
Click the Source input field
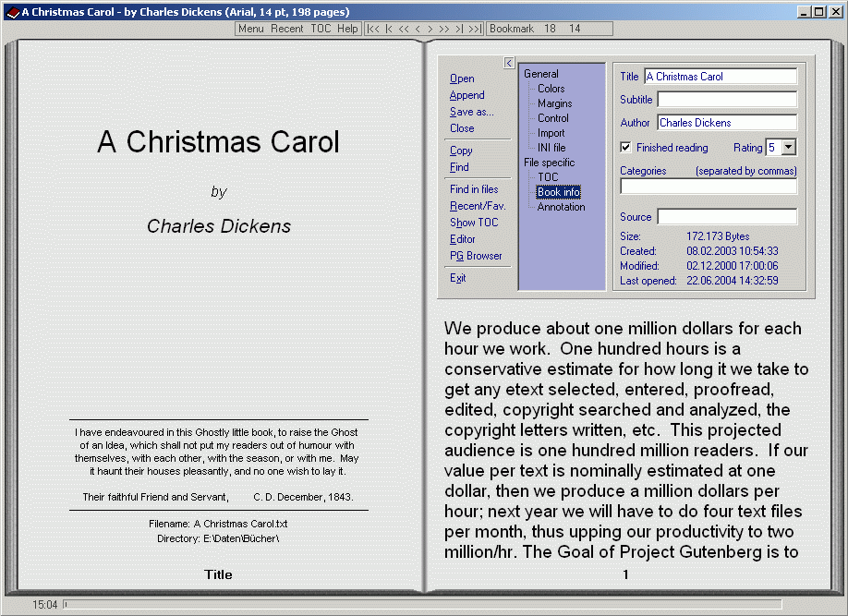click(727, 216)
